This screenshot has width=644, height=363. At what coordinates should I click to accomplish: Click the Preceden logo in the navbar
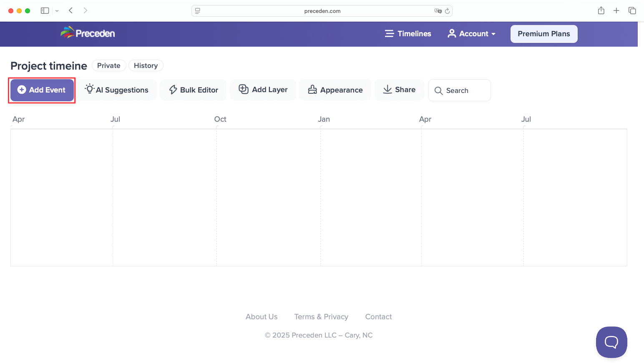click(x=87, y=33)
